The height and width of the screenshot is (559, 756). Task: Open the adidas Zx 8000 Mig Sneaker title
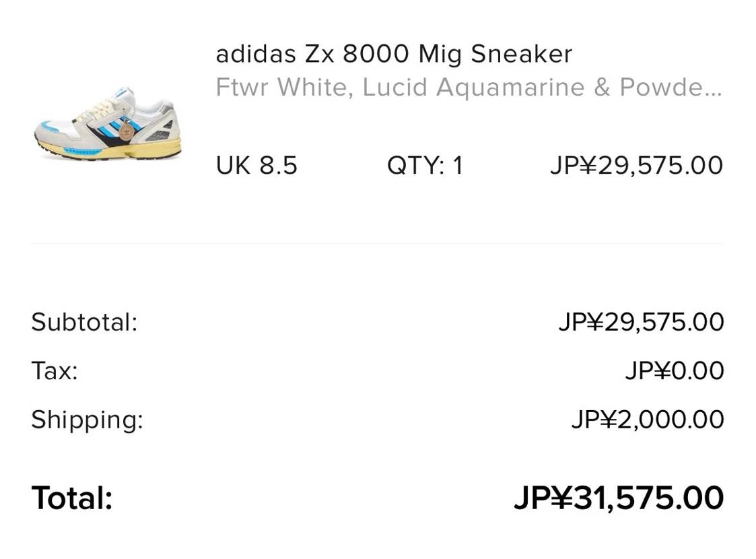coord(393,54)
